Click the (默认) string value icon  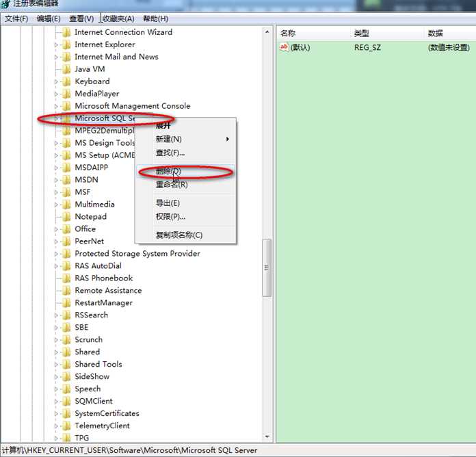284,47
